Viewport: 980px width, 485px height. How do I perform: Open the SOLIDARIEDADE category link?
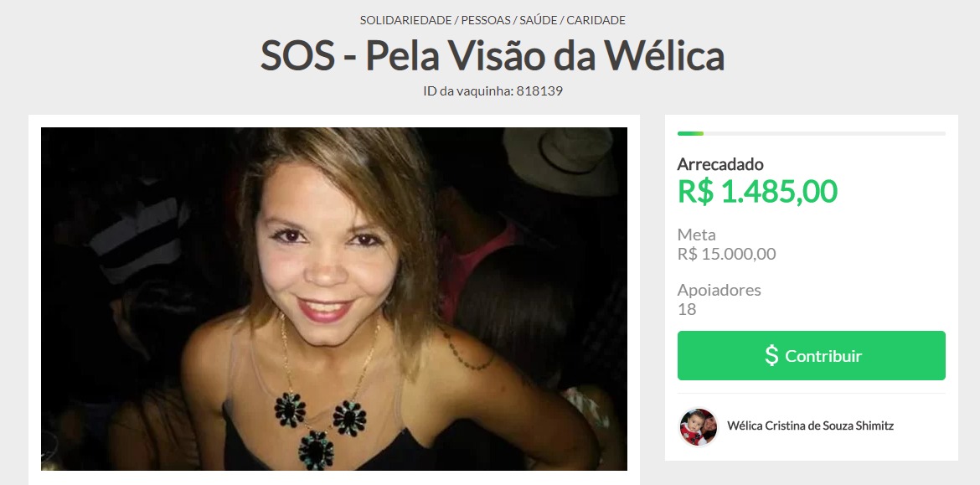[x=405, y=20]
